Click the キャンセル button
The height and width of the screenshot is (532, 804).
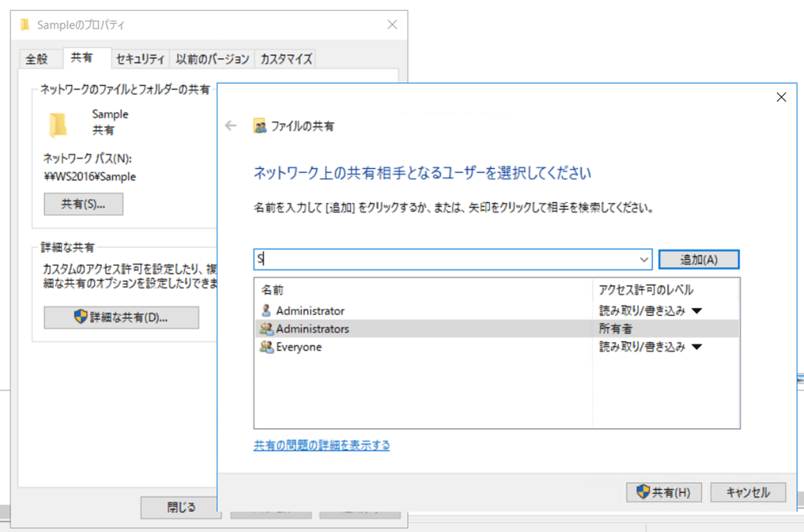[x=748, y=492]
